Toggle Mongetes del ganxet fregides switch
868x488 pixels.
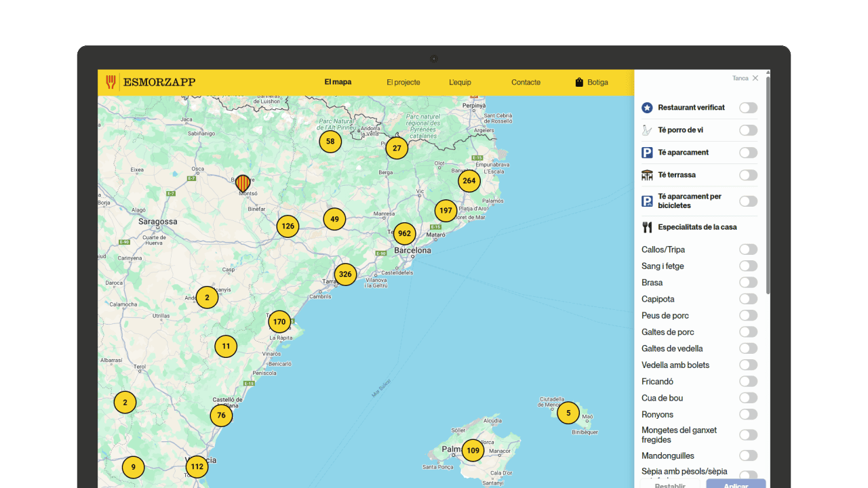tap(749, 435)
